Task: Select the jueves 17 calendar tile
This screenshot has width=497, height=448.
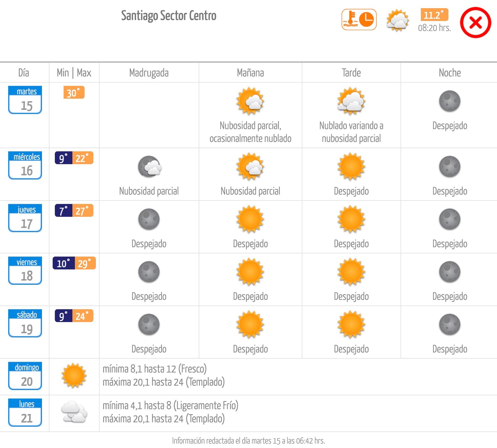Action: pos(25,218)
